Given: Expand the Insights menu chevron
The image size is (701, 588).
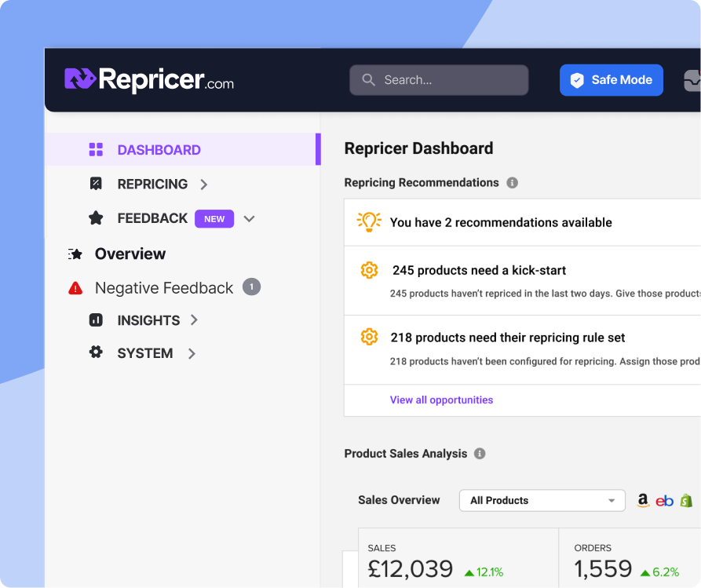Looking at the screenshot, I should [x=194, y=320].
